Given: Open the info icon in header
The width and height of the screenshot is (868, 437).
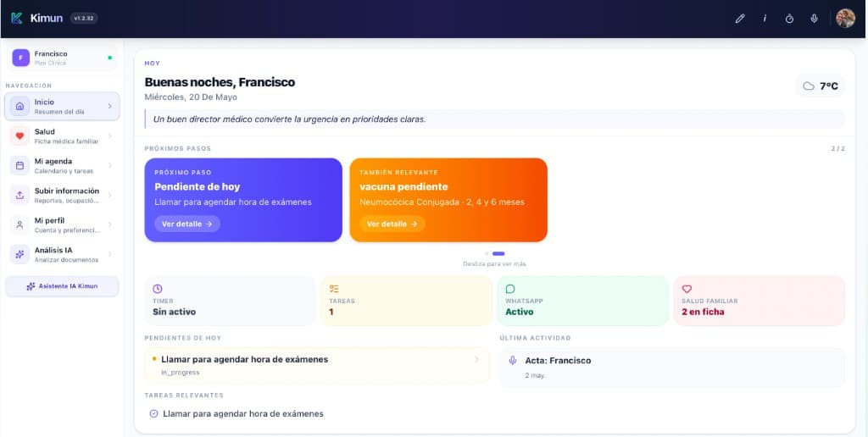Looking at the screenshot, I should tap(765, 19).
